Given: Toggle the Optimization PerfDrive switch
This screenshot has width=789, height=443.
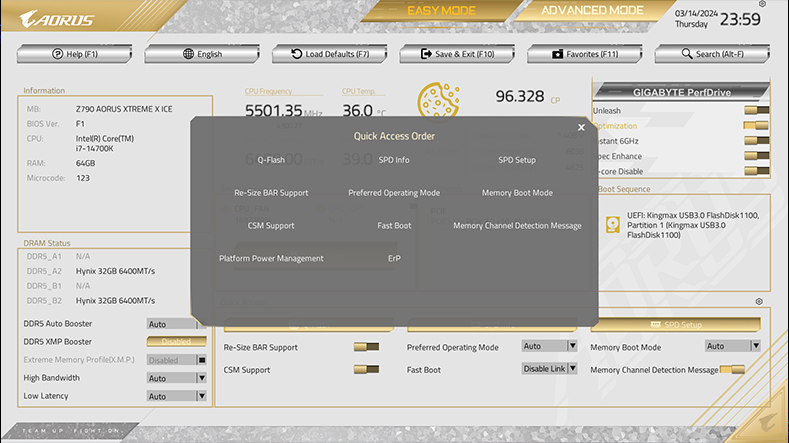Looking at the screenshot, I should click(x=756, y=125).
